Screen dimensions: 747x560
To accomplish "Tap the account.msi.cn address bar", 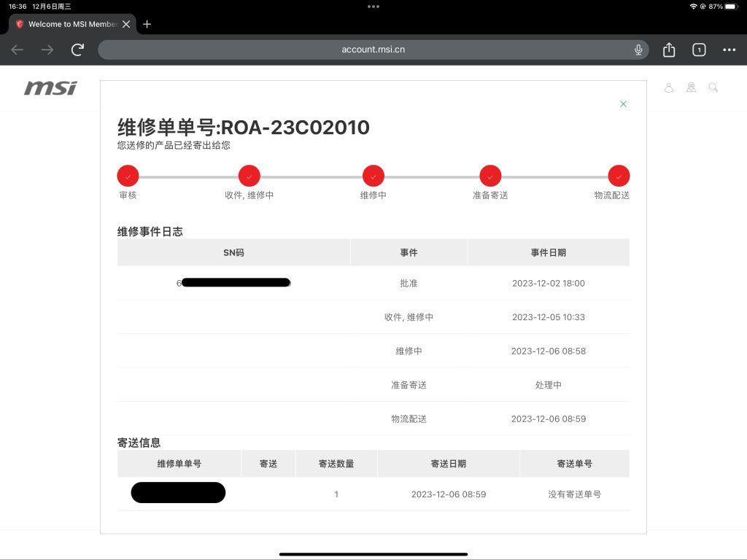I will coord(373,50).
